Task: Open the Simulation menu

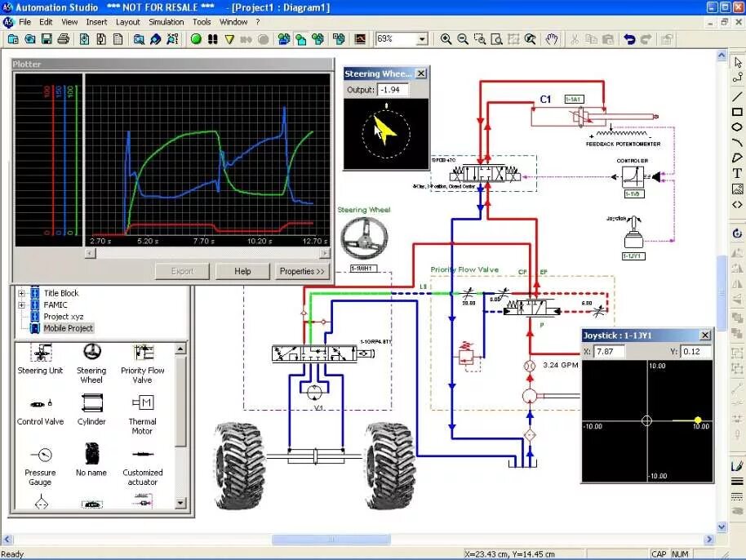Action: click(x=166, y=22)
